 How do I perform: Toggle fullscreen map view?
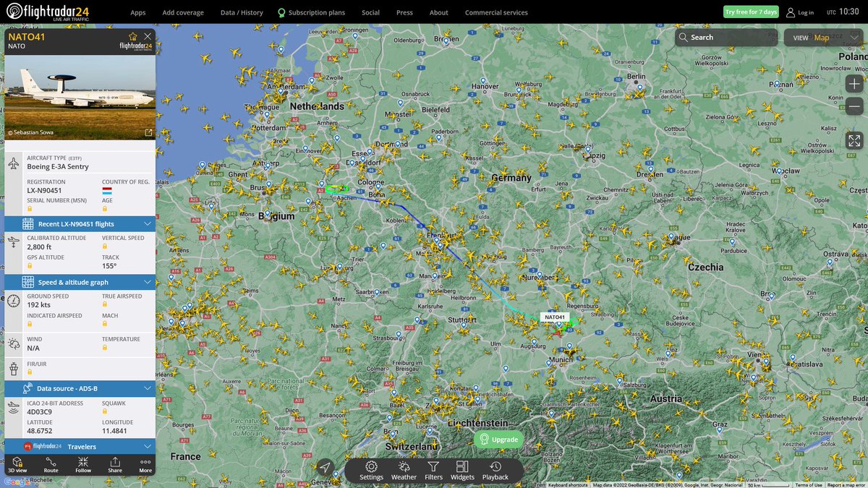854,140
